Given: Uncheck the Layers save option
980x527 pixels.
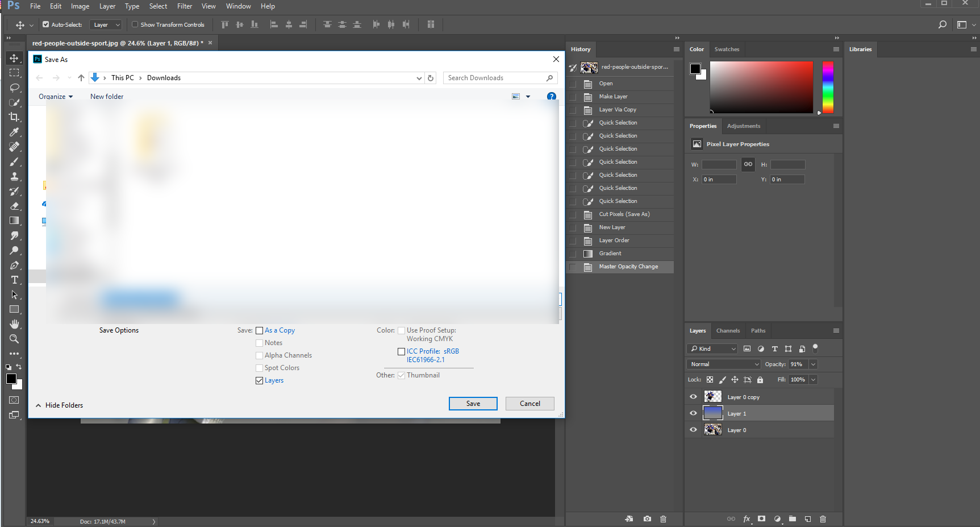Looking at the screenshot, I should point(260,380).
